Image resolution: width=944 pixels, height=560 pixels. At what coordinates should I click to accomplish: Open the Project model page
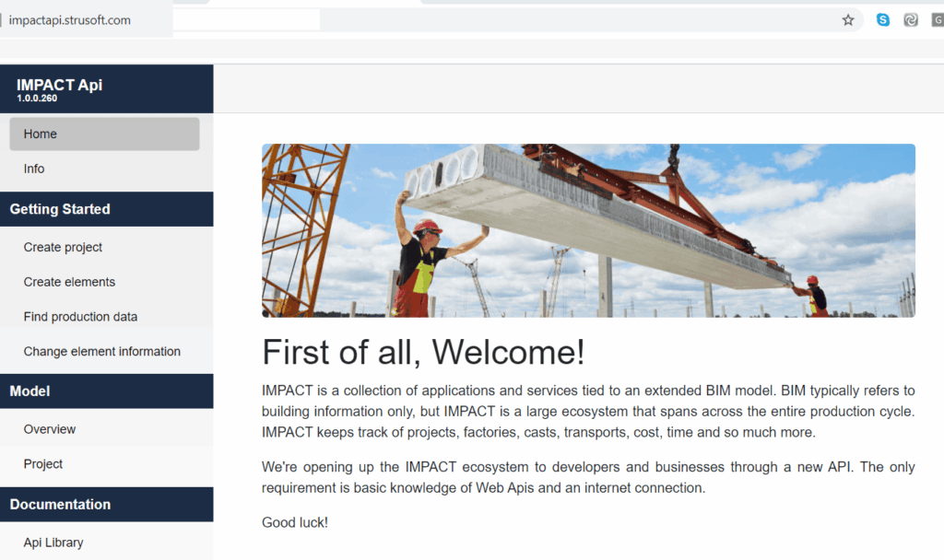pos(43,464)
